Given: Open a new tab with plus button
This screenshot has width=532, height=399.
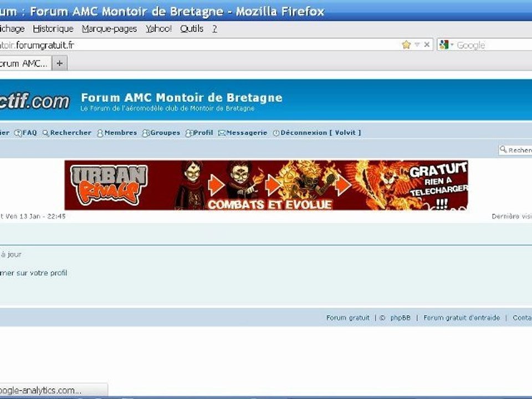Looking at the screenshot, I should (60, 63).
